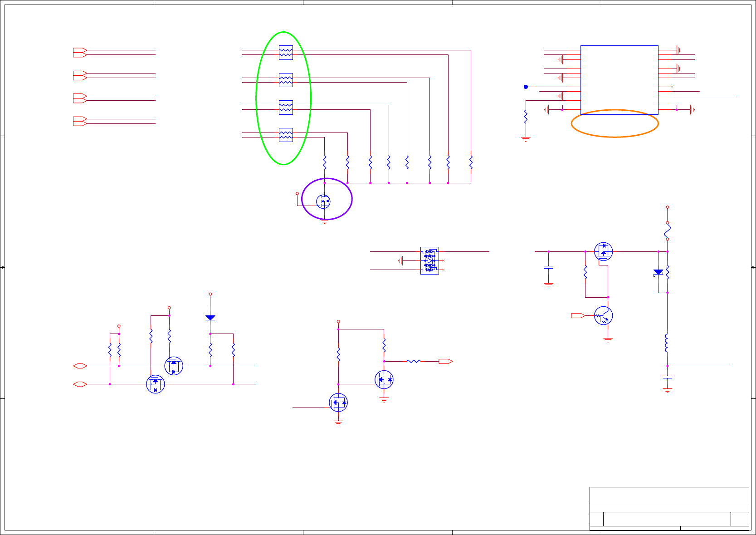Screen dimensions: 756x535
Task: Select the resistor from the IC to ground
Action: tap(526, 117)
